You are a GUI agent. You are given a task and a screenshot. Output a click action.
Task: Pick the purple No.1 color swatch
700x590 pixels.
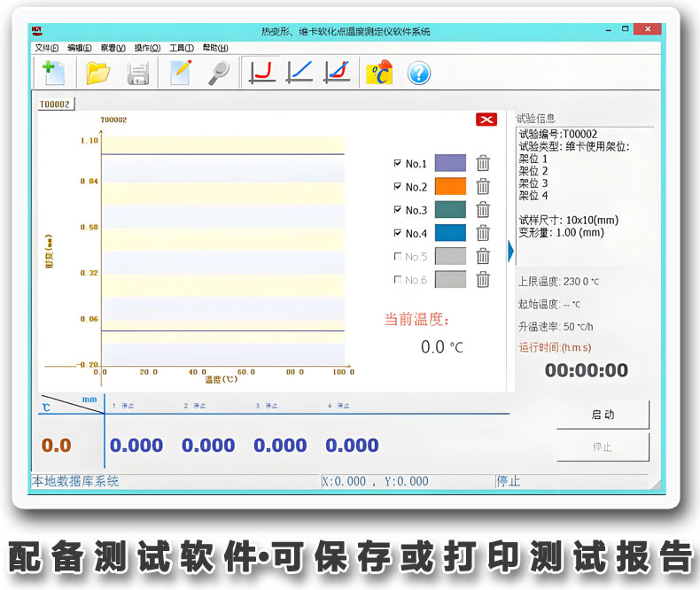pos(450,163)
